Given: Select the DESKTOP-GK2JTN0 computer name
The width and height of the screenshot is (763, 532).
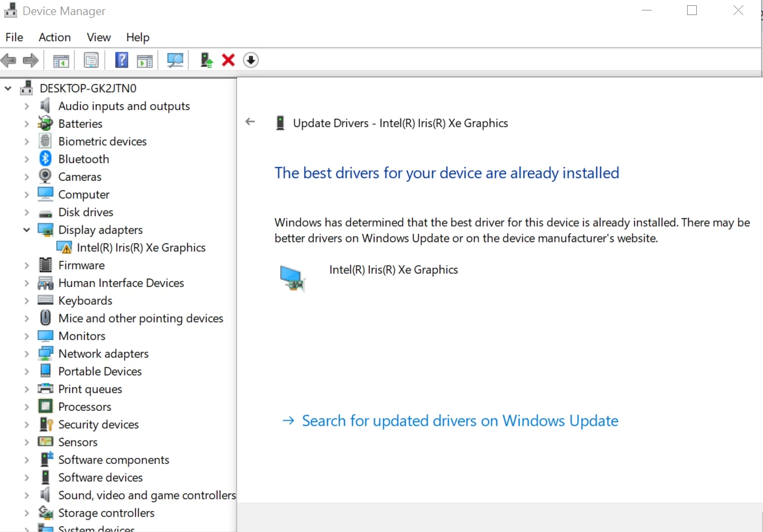Looking at the screenshot, I should [x=88, y=88].
